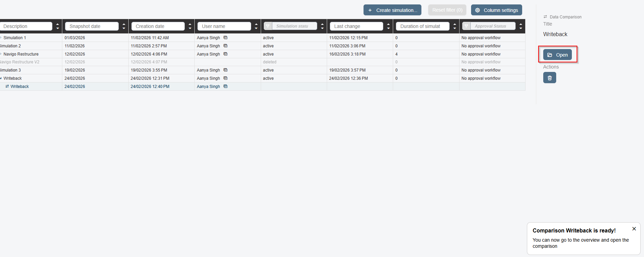Click Snapshot date filter field
Screen dimensions: 644x257
click(92, 26)
